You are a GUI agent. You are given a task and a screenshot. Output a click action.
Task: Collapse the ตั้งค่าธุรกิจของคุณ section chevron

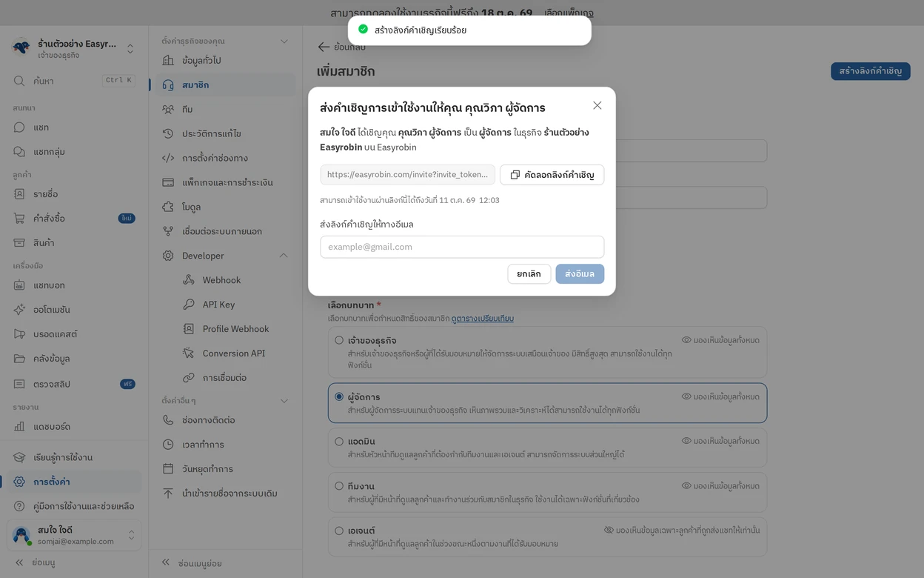(x=284, y=41)
